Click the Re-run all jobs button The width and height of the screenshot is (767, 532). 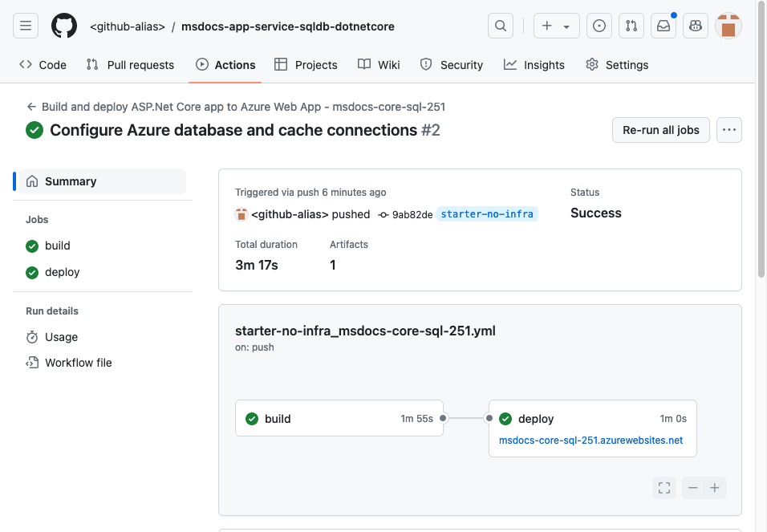coord(660,129)
